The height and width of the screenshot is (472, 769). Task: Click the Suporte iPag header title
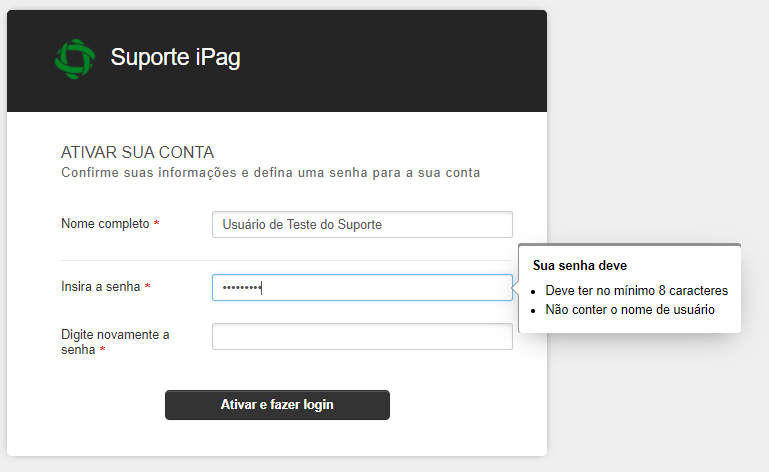175,57
